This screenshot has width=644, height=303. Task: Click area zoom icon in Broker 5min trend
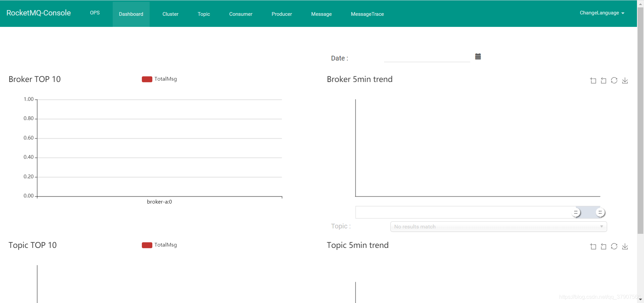593,81
